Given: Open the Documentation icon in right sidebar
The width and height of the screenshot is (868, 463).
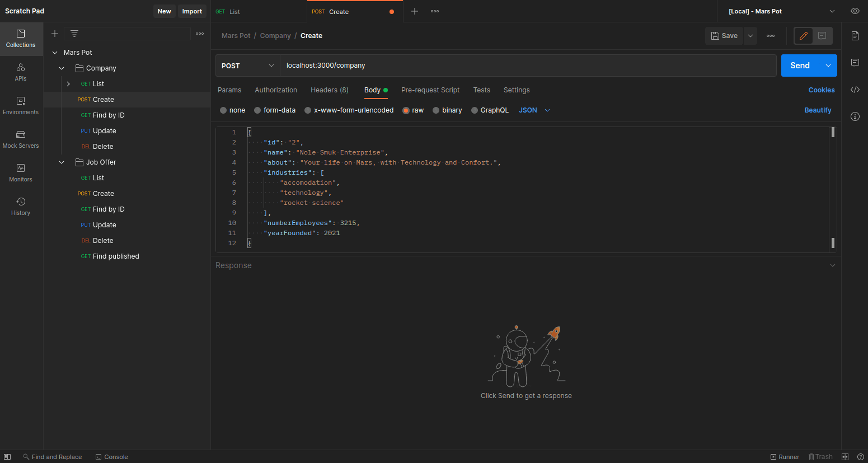Looking at the screenshot, I should 855,36.
